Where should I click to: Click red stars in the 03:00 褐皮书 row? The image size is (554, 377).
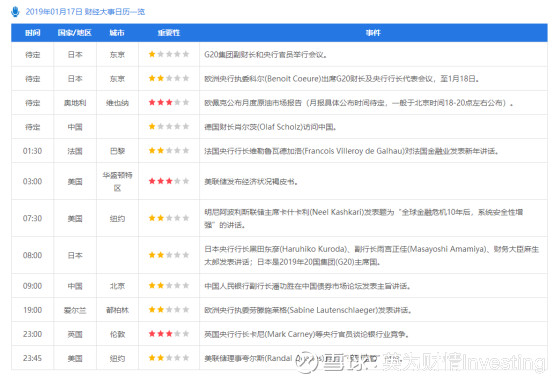click(160, 181)
